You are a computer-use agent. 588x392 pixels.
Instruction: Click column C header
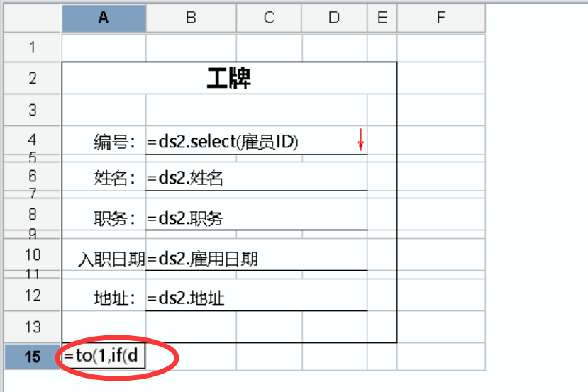(x=269, y=18)
